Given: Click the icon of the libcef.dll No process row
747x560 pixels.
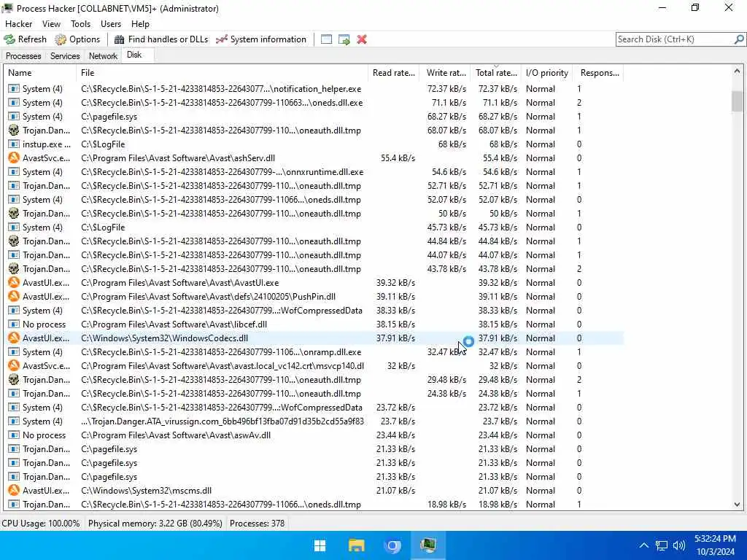Looking at the screenshot, I should pos(14,324).
